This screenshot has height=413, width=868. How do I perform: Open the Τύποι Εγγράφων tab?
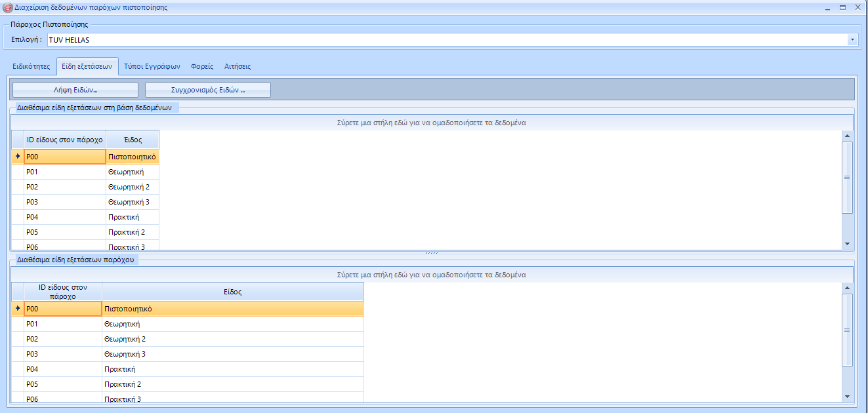pyautogui.click(x=152, y=66)
